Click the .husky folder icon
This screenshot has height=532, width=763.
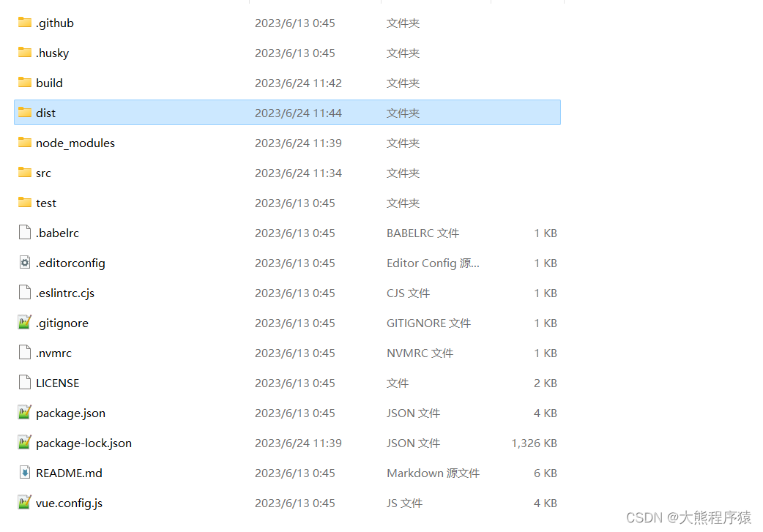23,53
